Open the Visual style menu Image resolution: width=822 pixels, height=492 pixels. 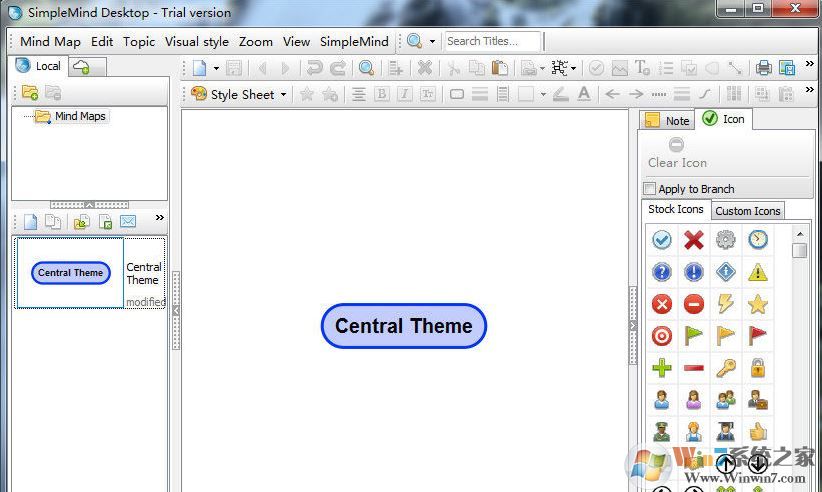pyautogui.click(x=196, y=42)
